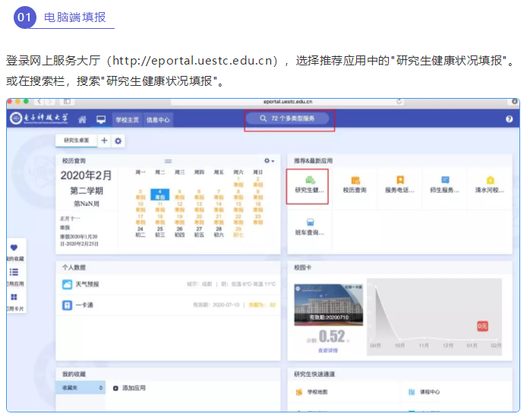Open the 服务电话 application icon

400,183
